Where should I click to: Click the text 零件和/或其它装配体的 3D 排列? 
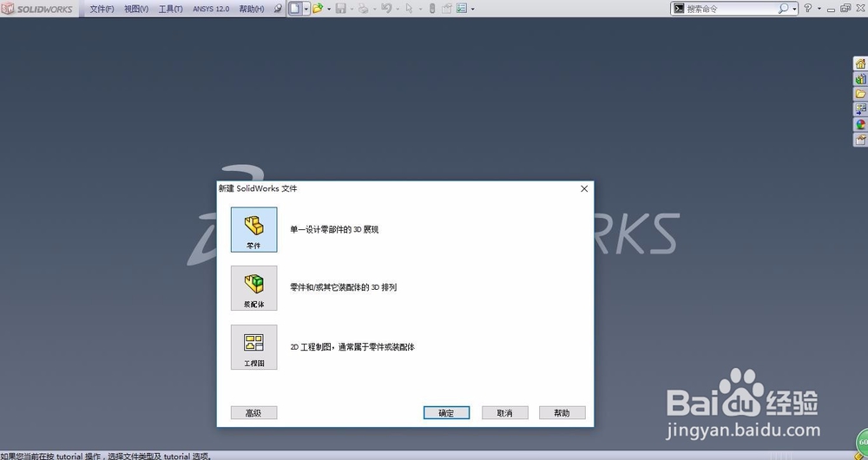coord(343,287)
